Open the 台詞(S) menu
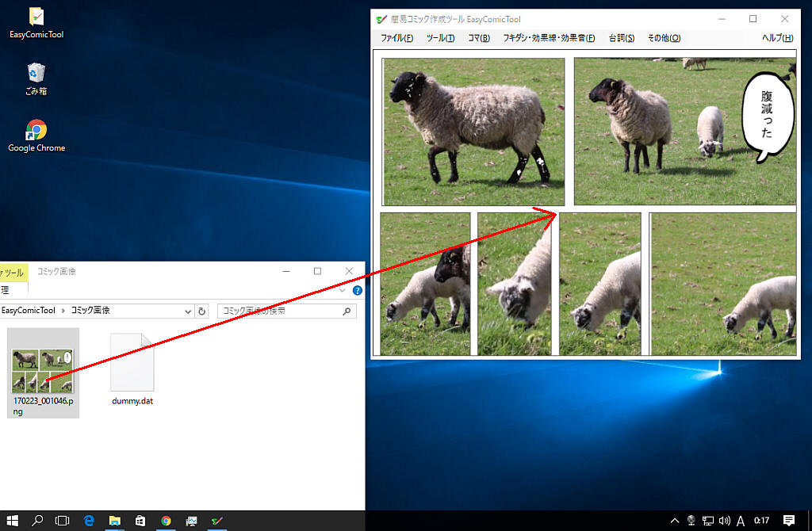 (x=621, y=38)
